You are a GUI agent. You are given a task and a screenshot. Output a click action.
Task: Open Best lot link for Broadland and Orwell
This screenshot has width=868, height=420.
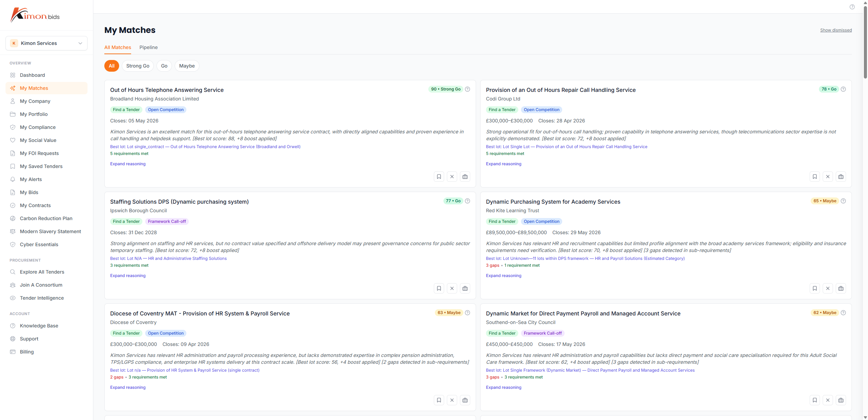coord(205,147)
